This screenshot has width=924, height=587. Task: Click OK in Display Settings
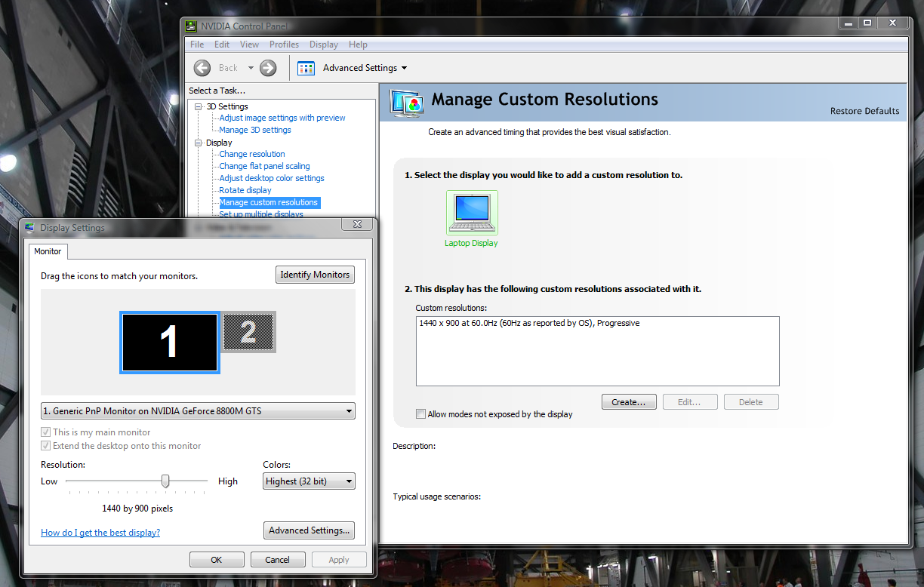pyautogui.click(x=217, y=560)
